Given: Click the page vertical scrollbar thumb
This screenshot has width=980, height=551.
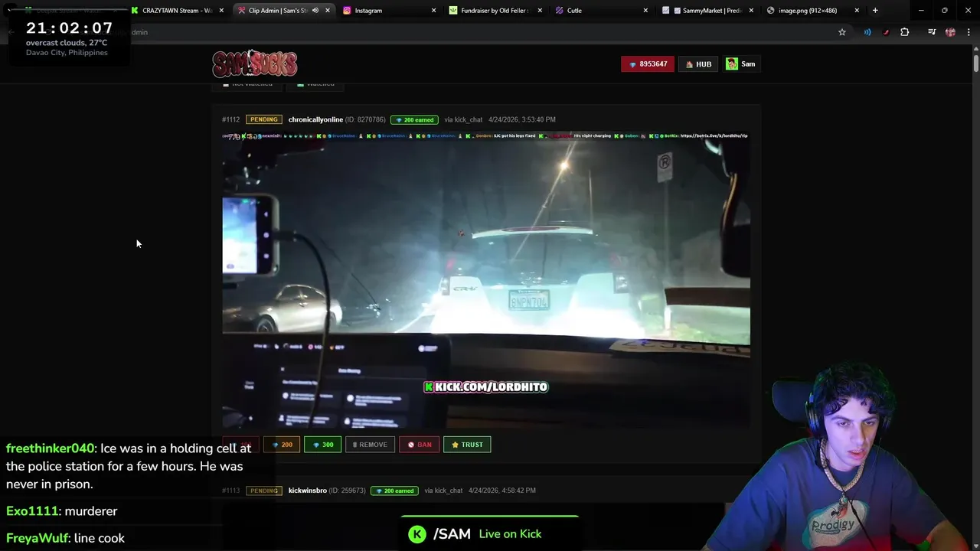Looking at the screenshot, I should click(x=975, y=63).
